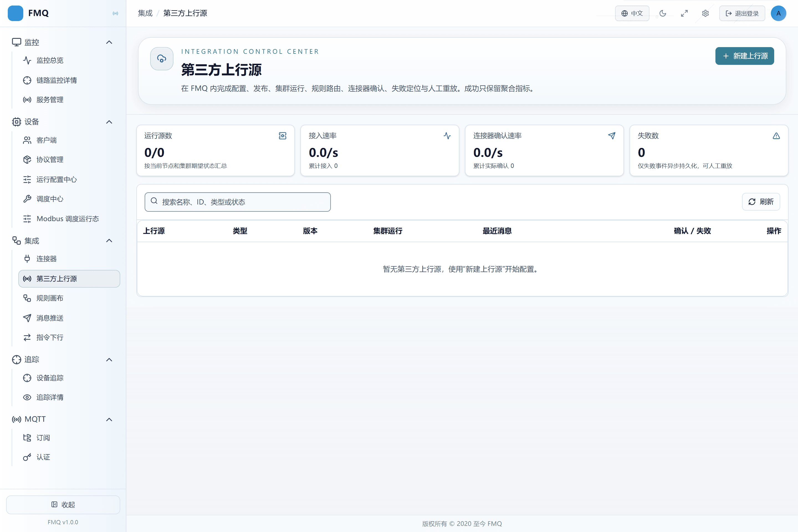
Task: Enter fullscreen via expand arrows icon
Action: point(684,13)
